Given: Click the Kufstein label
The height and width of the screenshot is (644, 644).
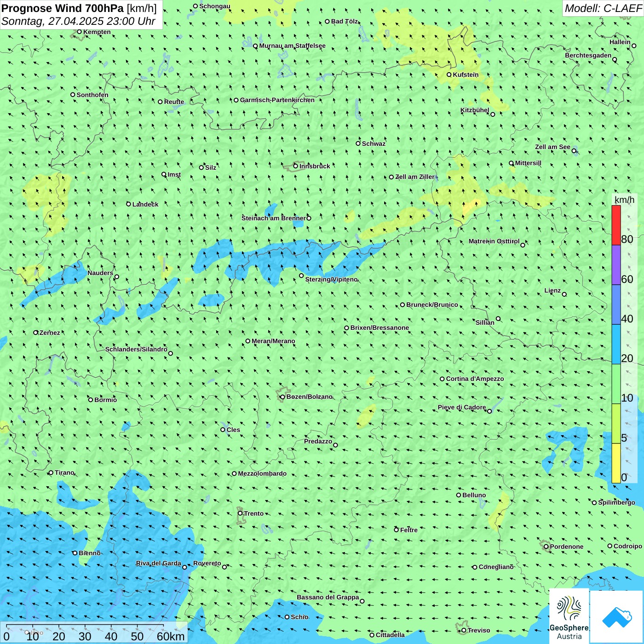Looking at the screenshot, I should [x=466, y=75].
